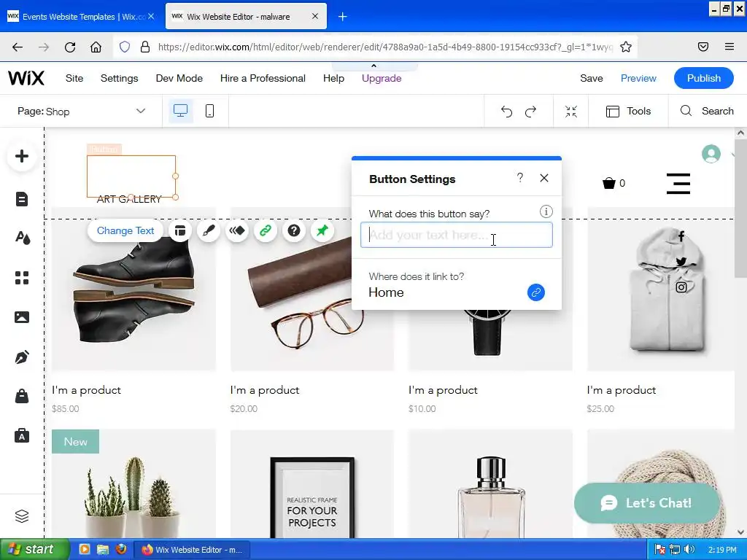Redo the last action
747x560 pixels.
click(531, 112)
